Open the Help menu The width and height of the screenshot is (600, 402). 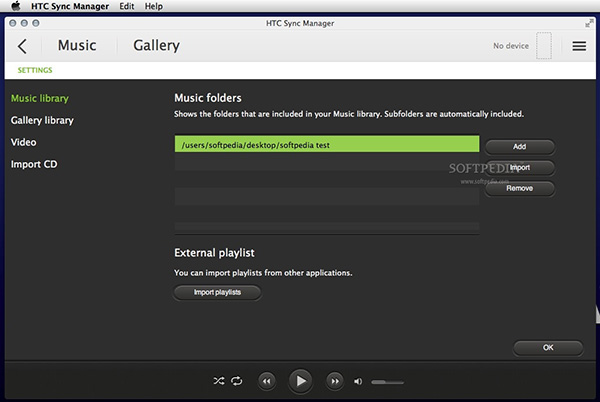click(153, 6)
